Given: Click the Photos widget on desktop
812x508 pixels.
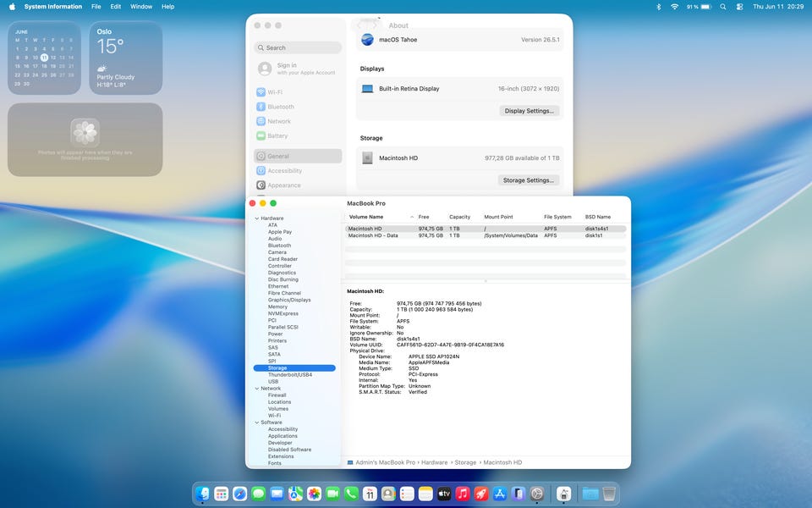Looking at the screenshot, I should [x=85, y=140].
